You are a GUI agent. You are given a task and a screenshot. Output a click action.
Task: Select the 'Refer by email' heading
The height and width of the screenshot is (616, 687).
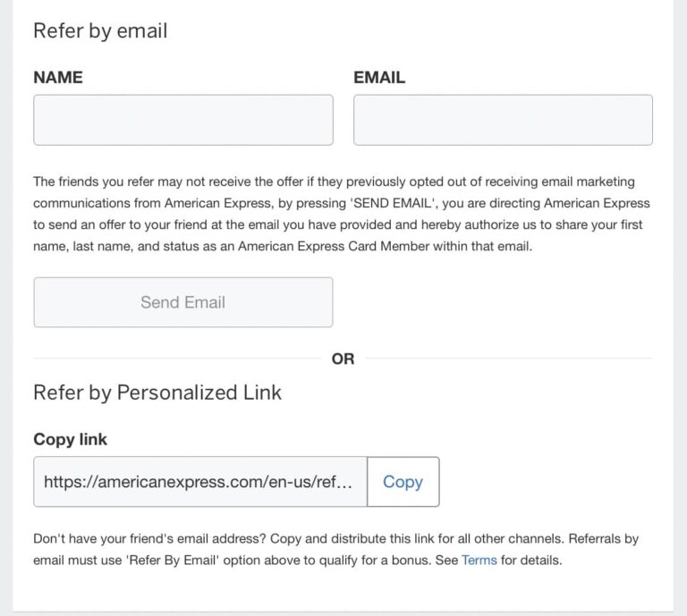pos(100,30)
